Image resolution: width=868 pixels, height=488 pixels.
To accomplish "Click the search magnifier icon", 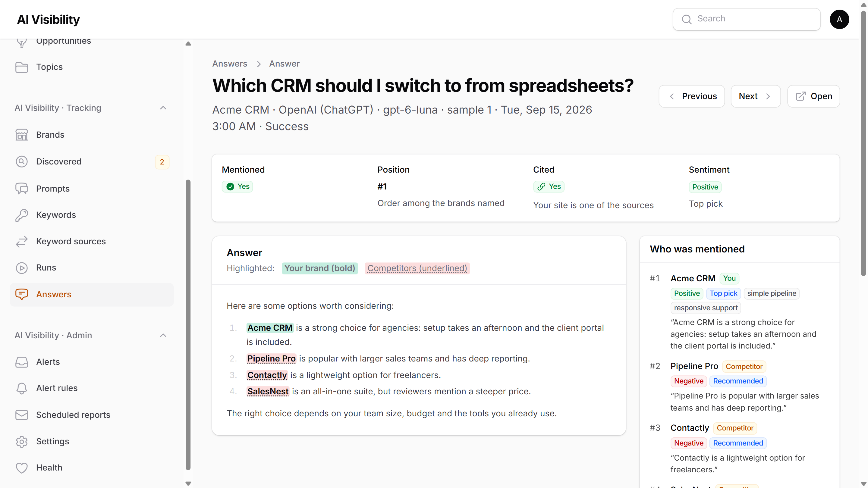I will pos(686,19).
